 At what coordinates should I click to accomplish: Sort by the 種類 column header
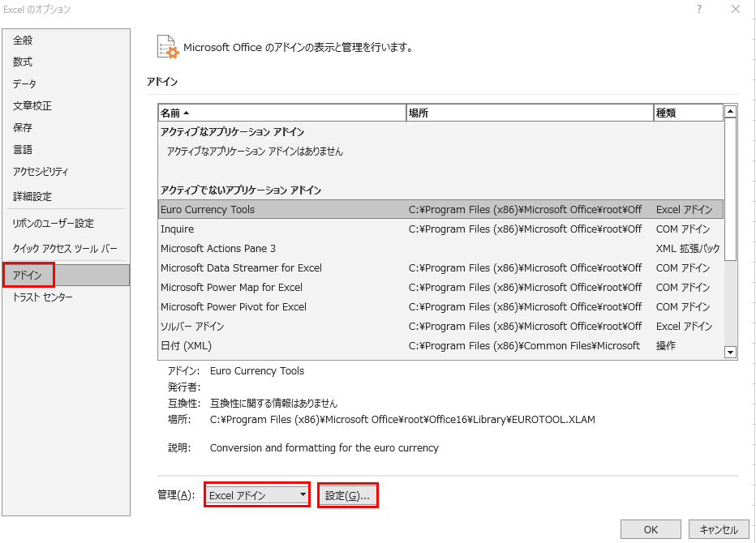point(688,113)
